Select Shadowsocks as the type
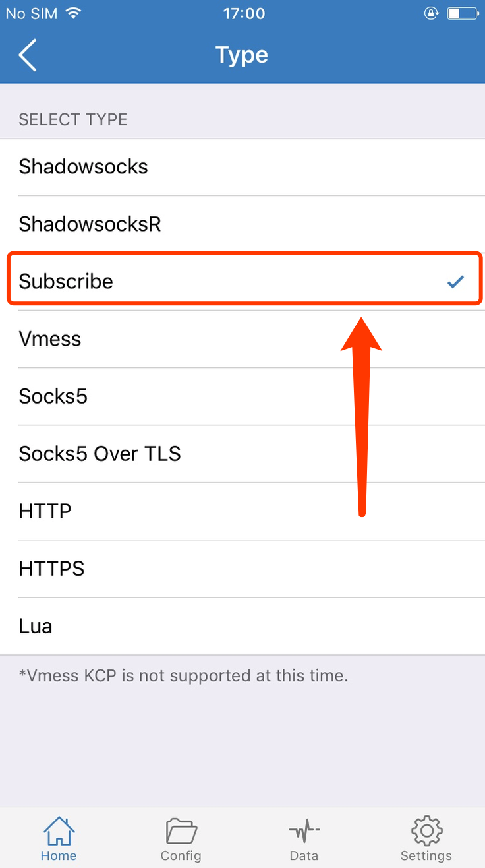This screenshot has width=485, height=868. pos(242,167)
